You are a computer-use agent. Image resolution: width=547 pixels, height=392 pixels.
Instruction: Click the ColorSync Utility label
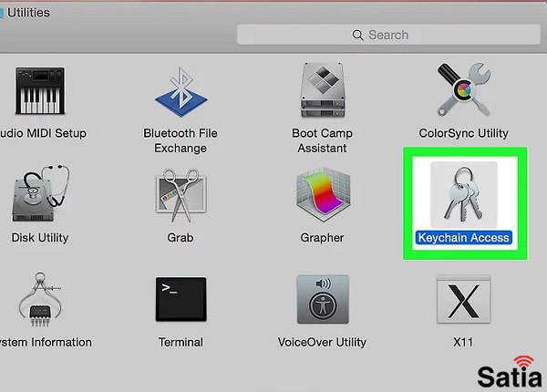coord(464,133)
